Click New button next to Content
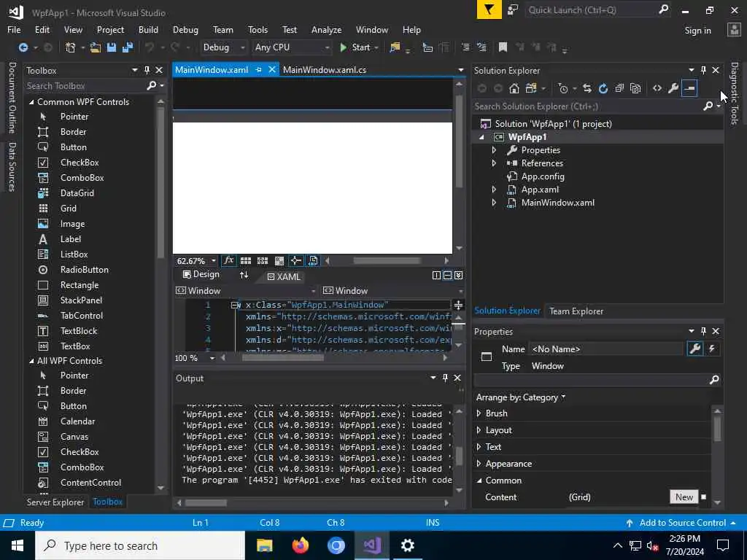The image size is (747, 560). point(684,497)
